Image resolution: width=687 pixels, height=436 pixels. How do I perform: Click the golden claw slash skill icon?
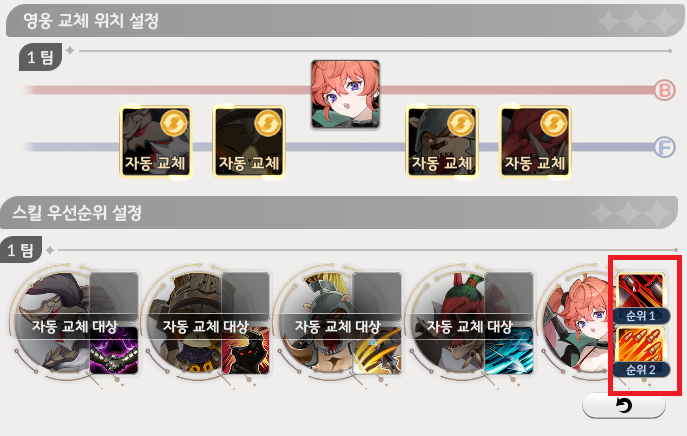377,351
